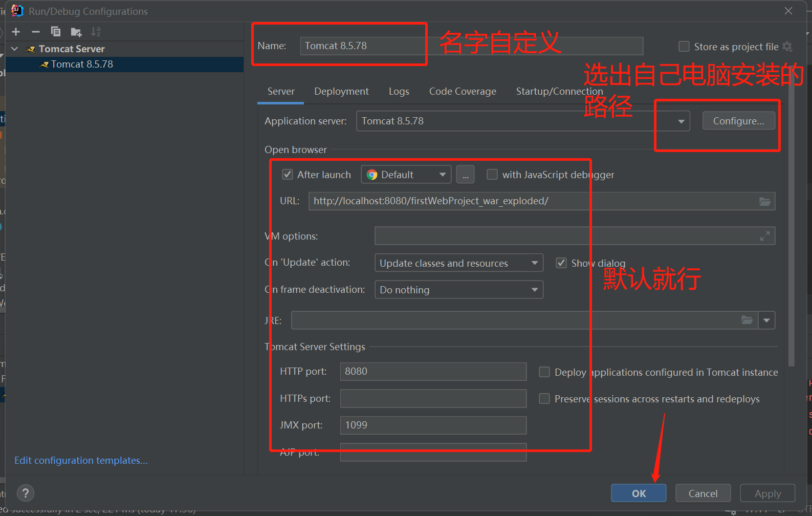Focus the Name input field
812x516 pixels.
pyautogui.click(x=471, y=46)
